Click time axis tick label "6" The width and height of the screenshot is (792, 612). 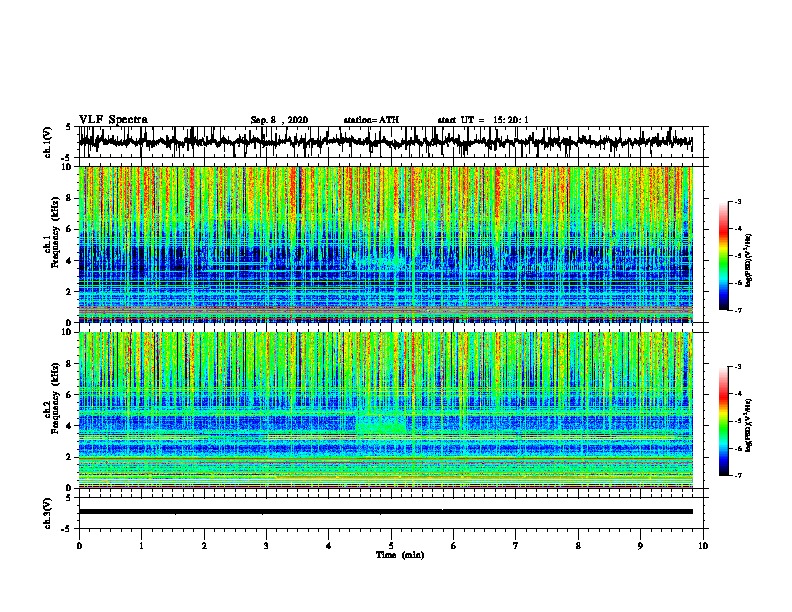pos(453,545)
